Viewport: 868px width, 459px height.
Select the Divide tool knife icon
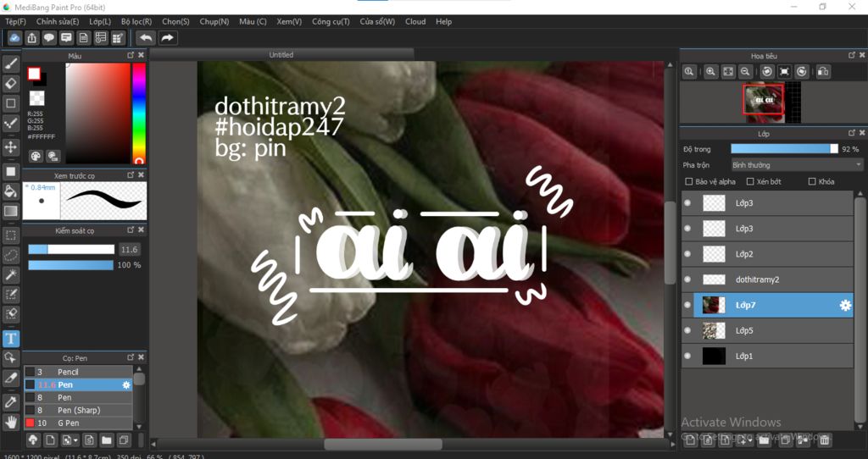click(x=10, y=378)
